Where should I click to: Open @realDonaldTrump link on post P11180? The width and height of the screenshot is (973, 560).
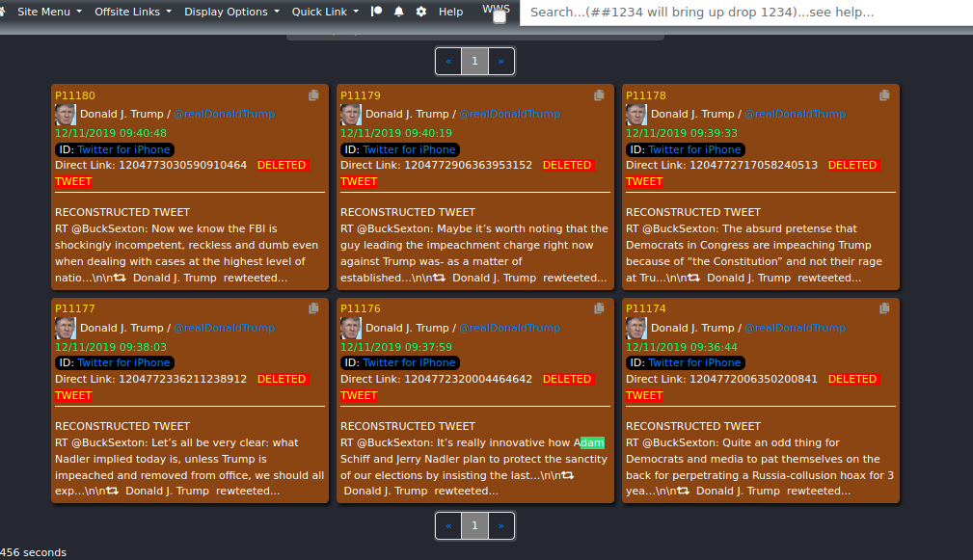[x=225, y=114]
